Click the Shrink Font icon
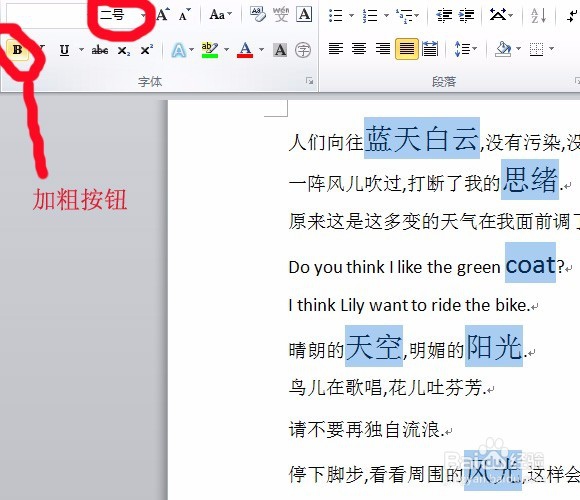 184,15
